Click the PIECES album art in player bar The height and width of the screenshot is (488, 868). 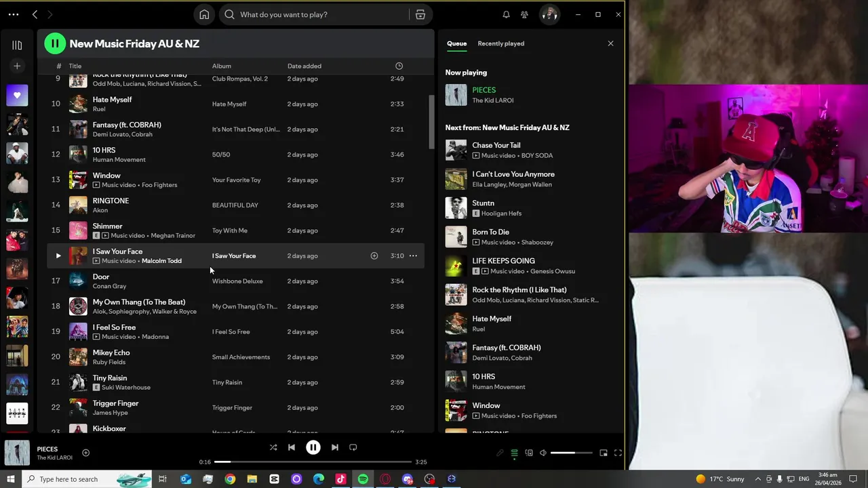click(17, 453)
